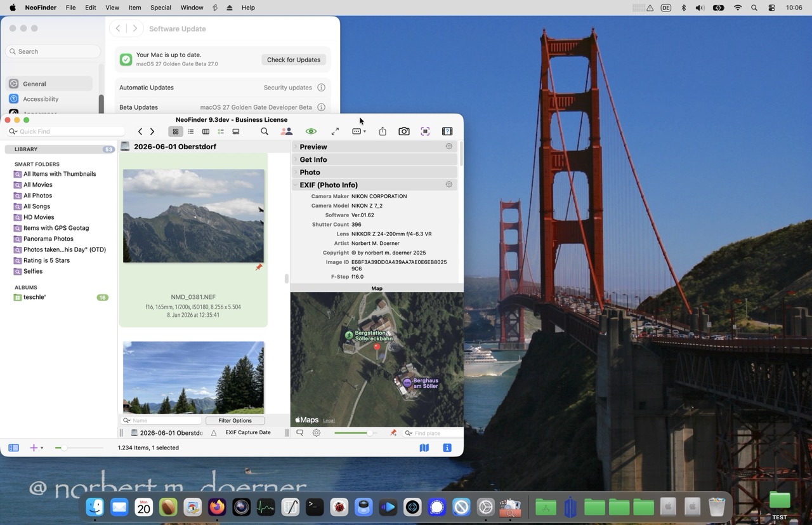The image size is (812, 525).
Task: Click the gear icon in Preview header
Action: coord(449,146)
